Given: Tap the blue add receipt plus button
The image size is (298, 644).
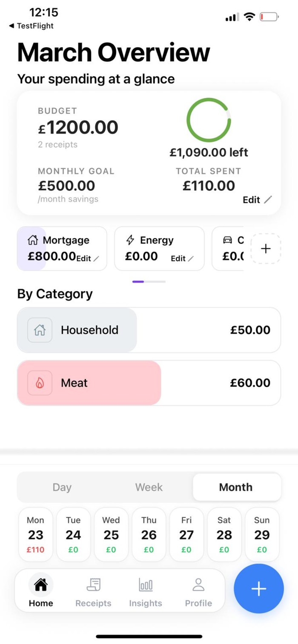Looking at the screenshot, I should (258, 588).
